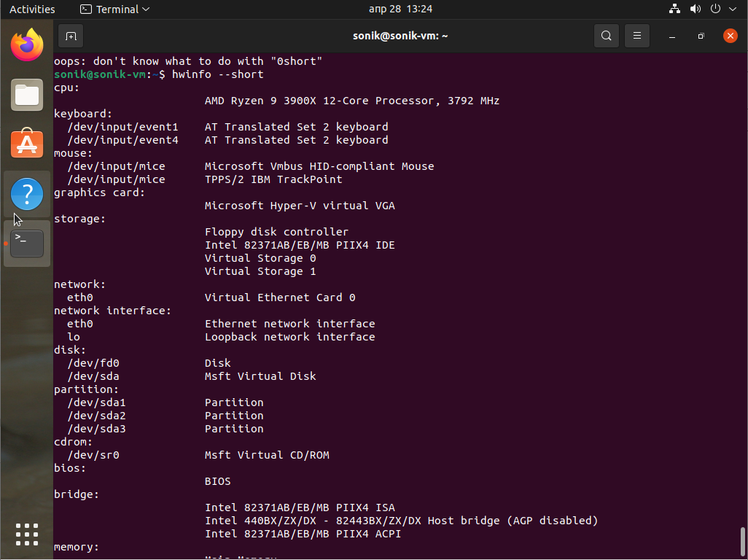Restore the terminal window size

[x=701, y=36]
